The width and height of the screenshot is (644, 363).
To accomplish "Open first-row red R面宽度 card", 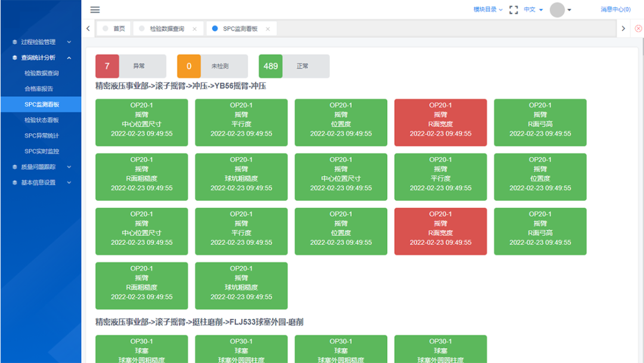I will (441, 122).
